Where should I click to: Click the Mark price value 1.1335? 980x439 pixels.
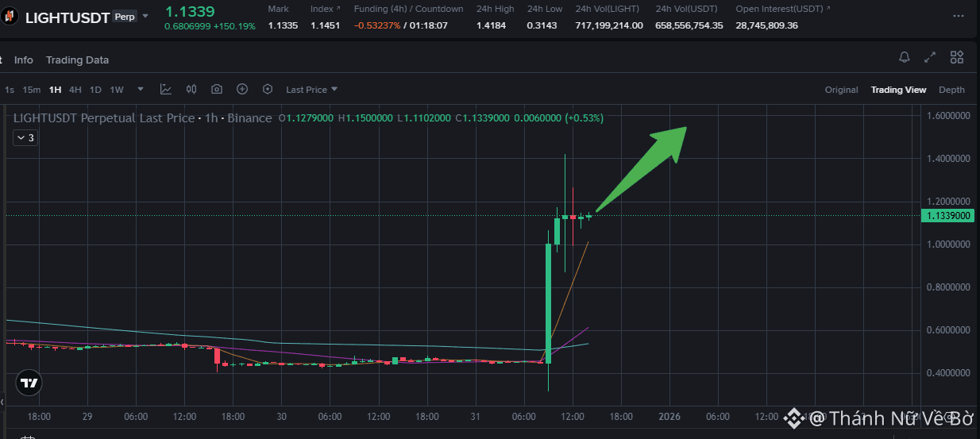[283, 25]
